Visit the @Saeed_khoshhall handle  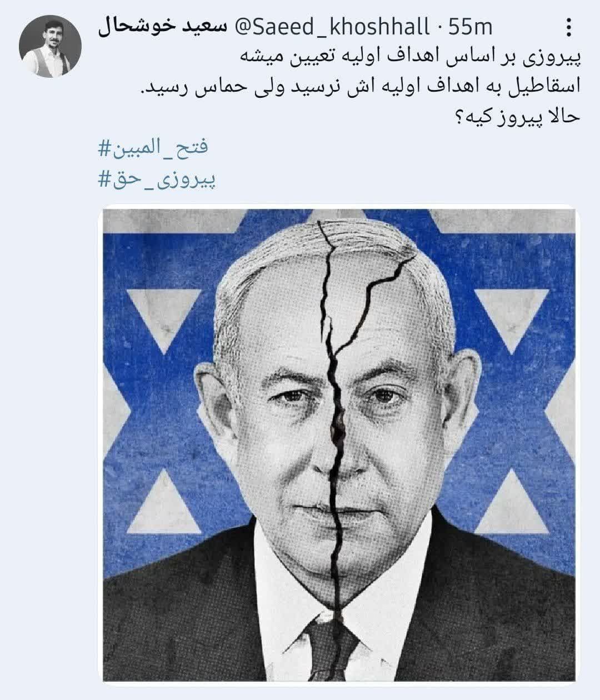point(333,26)
